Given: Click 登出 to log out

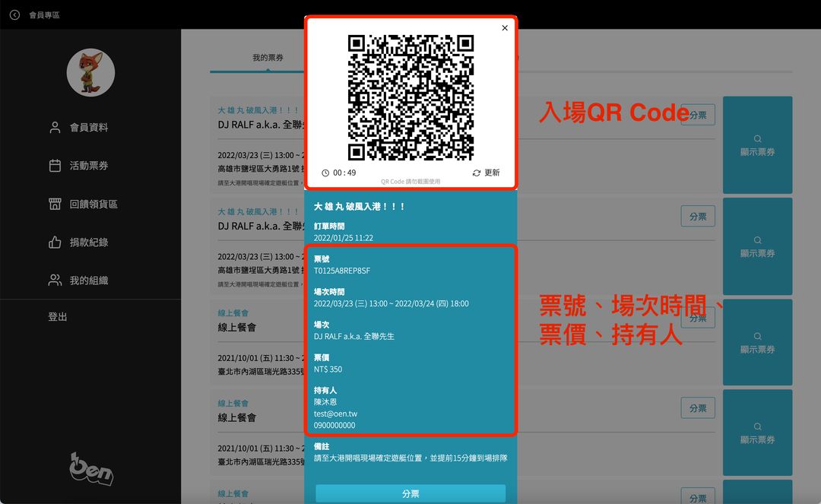Looking at the screenshot, I should (x=58, y=317).
